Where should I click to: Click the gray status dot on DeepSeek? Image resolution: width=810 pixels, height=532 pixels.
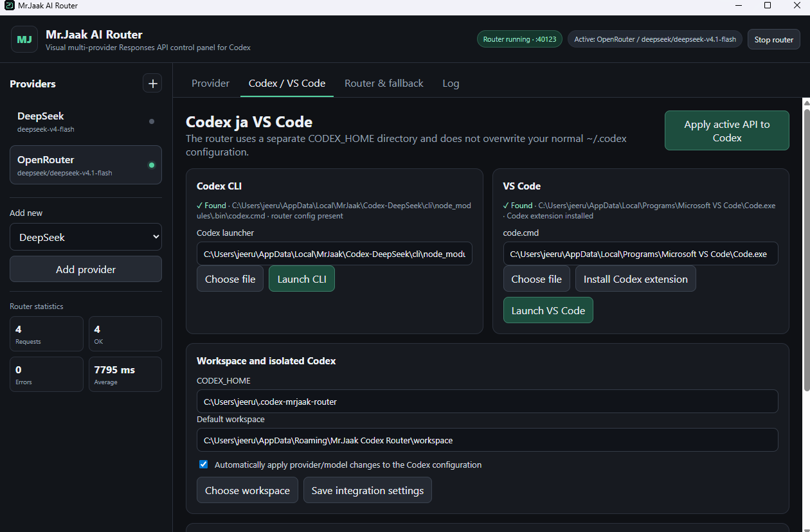click(152, 121)
